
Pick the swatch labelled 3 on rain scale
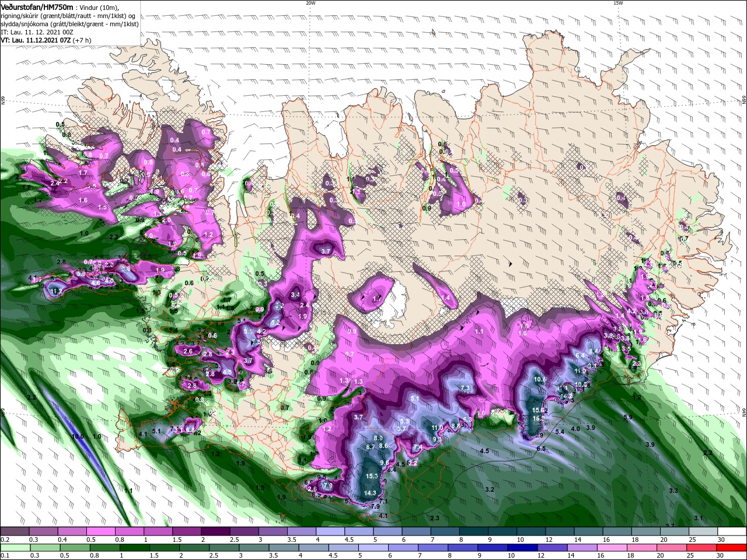254,548
